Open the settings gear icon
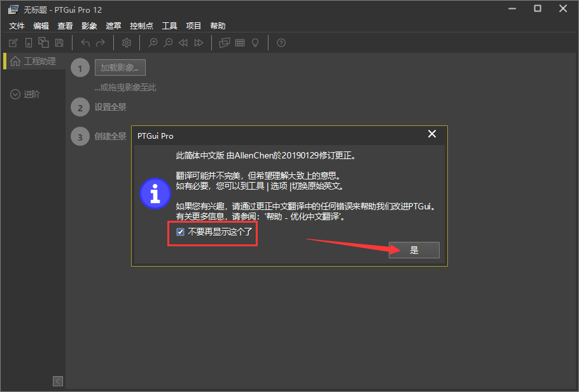This screenshot has height=392, width=579. (126, 43)
